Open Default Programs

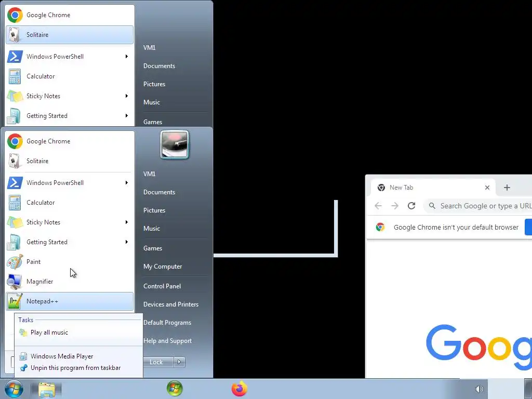click(167, 323)
